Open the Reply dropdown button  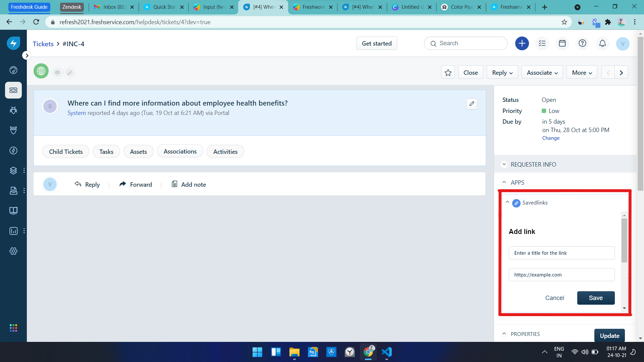pos(502,72)
